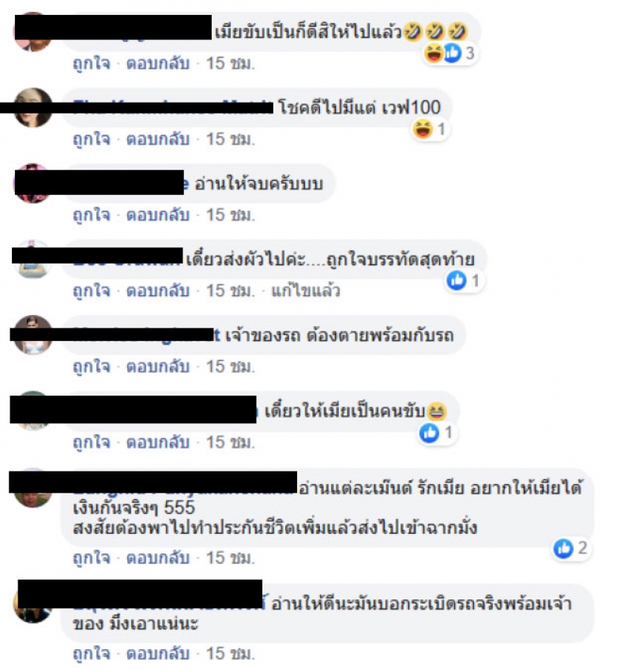Open profile photo beside เจ้าของรถ comment

[33, 335]
